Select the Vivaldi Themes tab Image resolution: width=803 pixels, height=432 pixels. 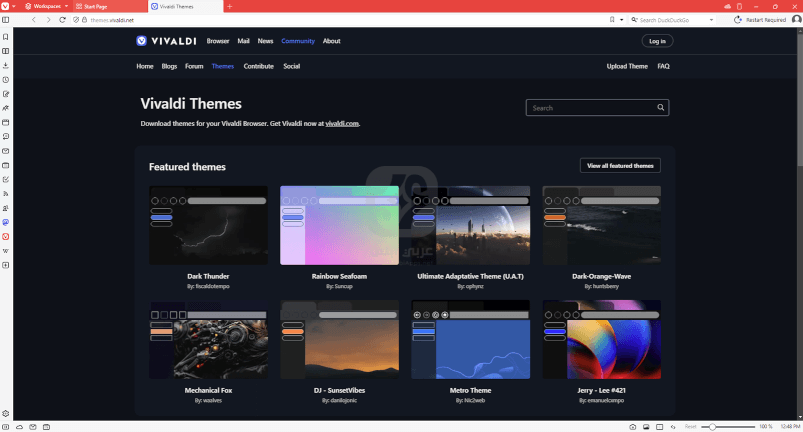point(186,7)
